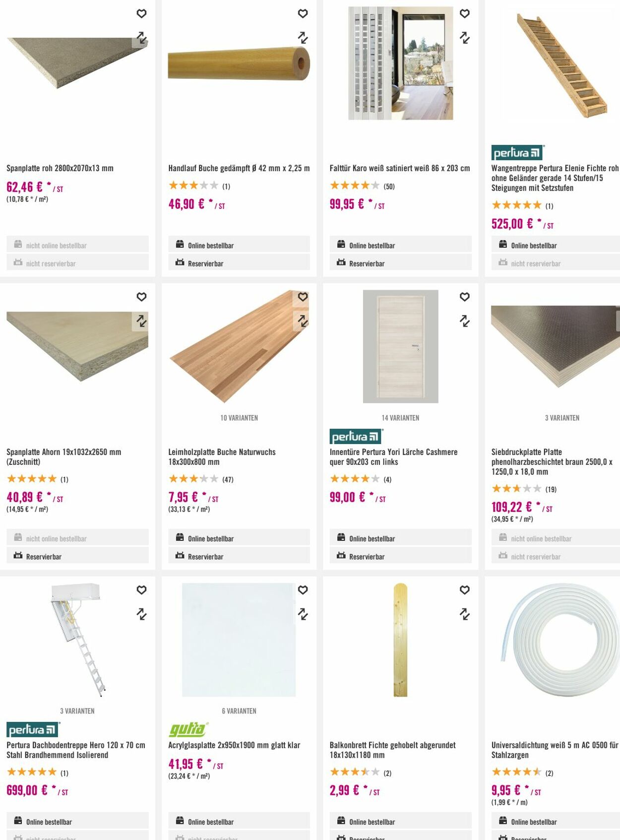Screen dimensions: 620x840
Task: Click star rating of Siebdruckplatte Platte
Action: pos(516,489)
